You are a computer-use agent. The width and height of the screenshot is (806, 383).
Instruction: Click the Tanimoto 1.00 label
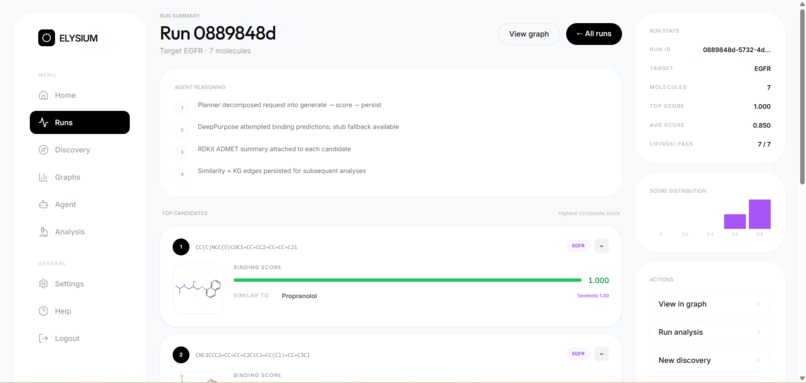point(593,296)
